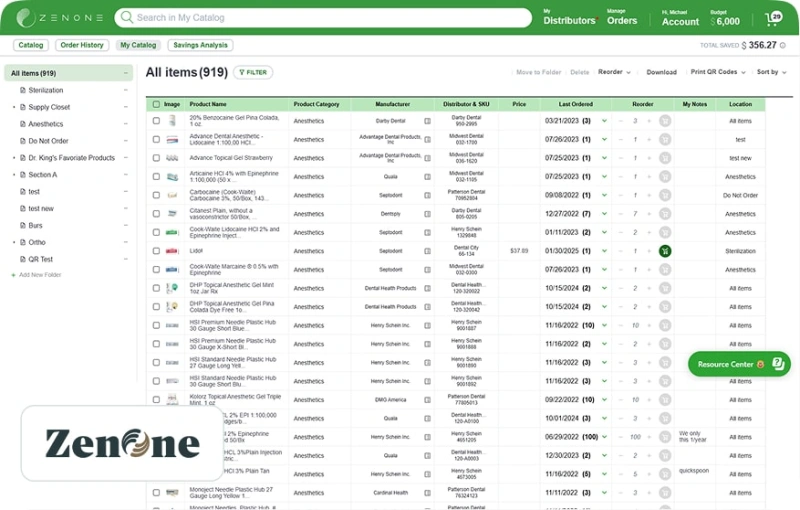Check the box for 20% Benzocaine Gel row
The height and width of the screenshot is (510, 800).
tap(156, 120)
